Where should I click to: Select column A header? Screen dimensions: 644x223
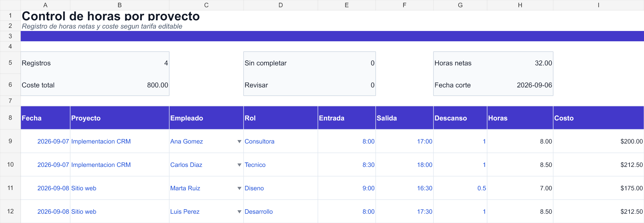pyautogui.click(x=45, y=5)
